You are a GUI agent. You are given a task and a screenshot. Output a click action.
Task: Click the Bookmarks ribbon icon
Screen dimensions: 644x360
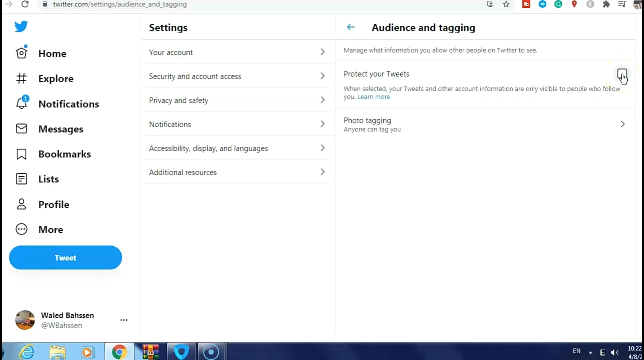(x=21, y=154)
